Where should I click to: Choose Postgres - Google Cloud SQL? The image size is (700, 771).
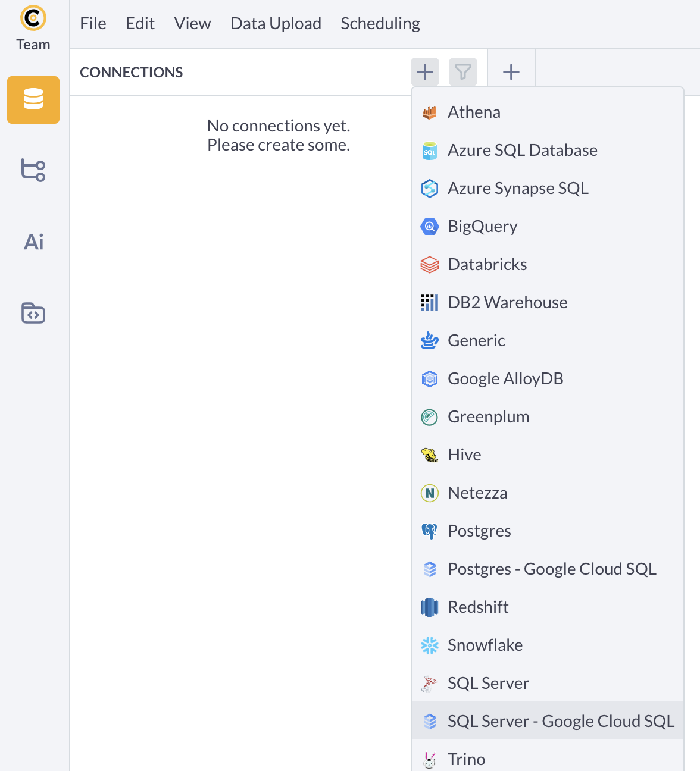tap(548, 569)
